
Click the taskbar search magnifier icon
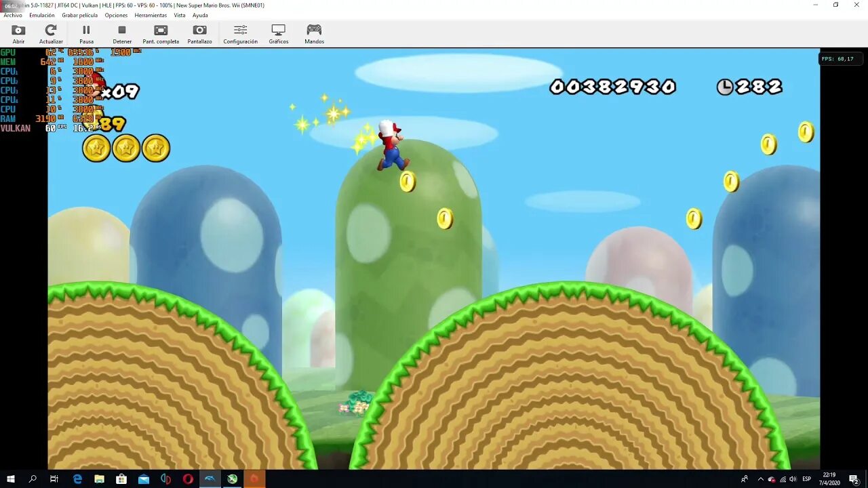[33, 479]
